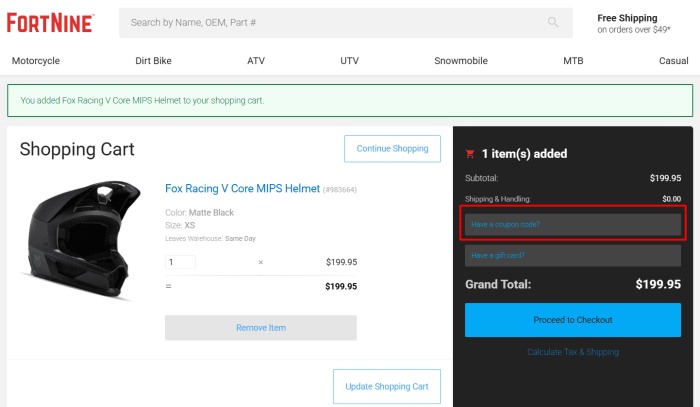The width and height of the screenshot is (700, 407).
Task: Open the Dirt Bike menu
Action: coord(153,61)
